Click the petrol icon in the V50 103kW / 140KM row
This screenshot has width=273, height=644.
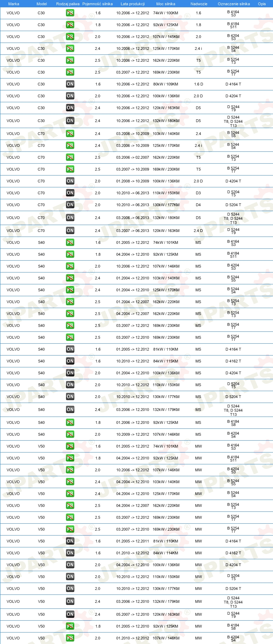point(70,482)
